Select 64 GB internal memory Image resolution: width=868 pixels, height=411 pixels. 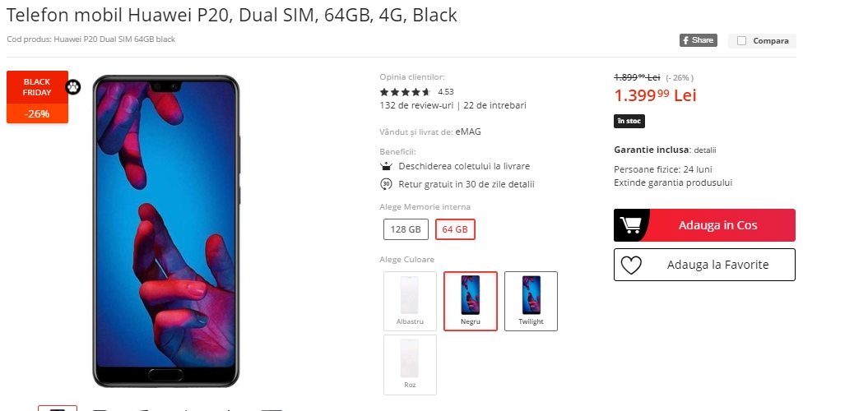click(455, 229)
